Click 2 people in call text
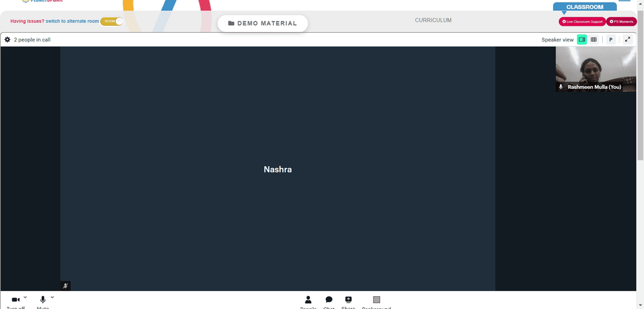Image resolution: width=644 pixels, height=309 pixels. click(x=32, y=40)
